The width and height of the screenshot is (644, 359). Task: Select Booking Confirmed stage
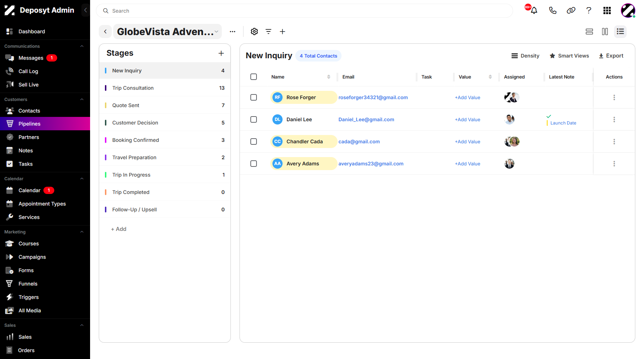[165, 140]
